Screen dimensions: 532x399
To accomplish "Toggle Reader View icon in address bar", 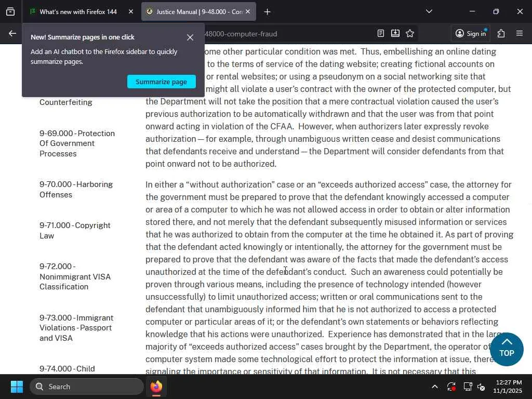I will tap(381, 33).
